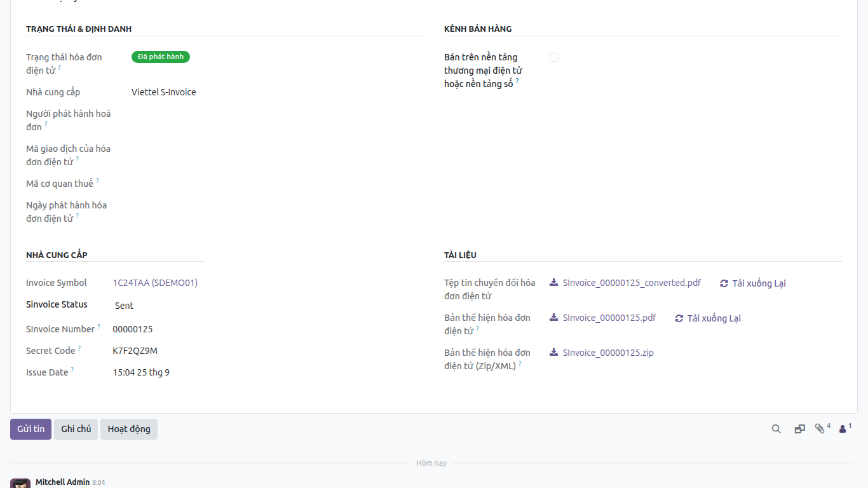Open Mitchell Admin's avatar
This screenshot has width=868, height=488.
(20, 484)
